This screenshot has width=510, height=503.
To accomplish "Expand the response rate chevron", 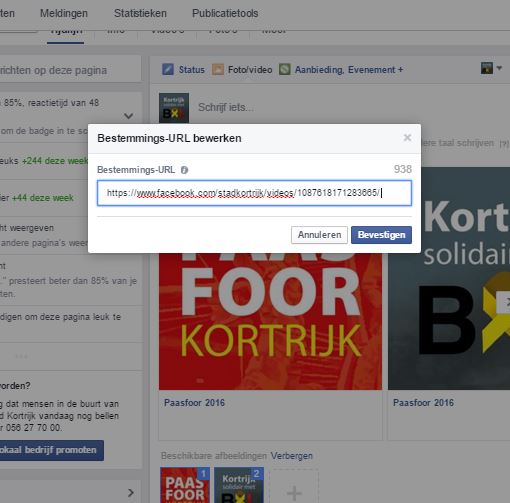I will [128, 116].
